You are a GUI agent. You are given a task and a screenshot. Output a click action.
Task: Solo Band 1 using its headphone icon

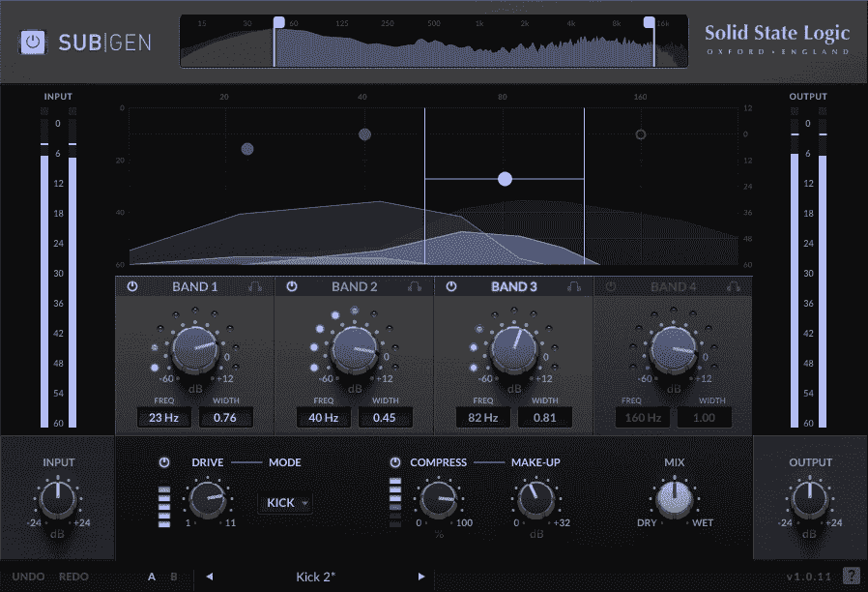coord(256,286)
